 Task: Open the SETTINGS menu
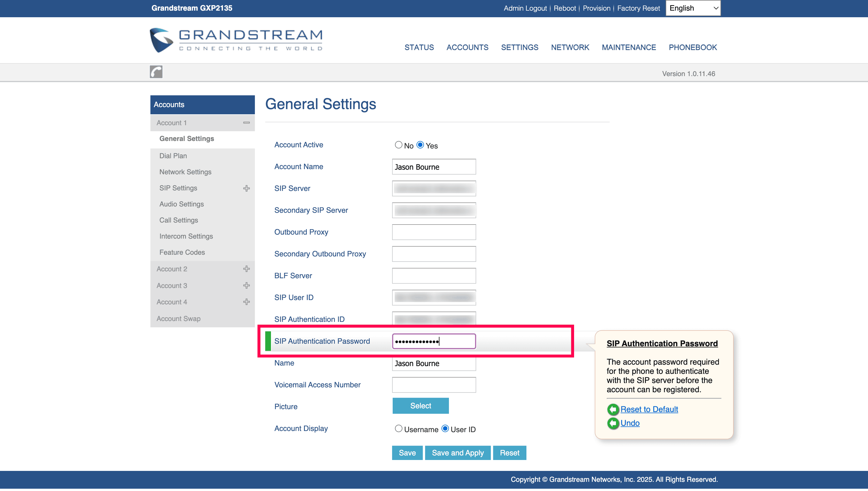(x=520, y=47)
